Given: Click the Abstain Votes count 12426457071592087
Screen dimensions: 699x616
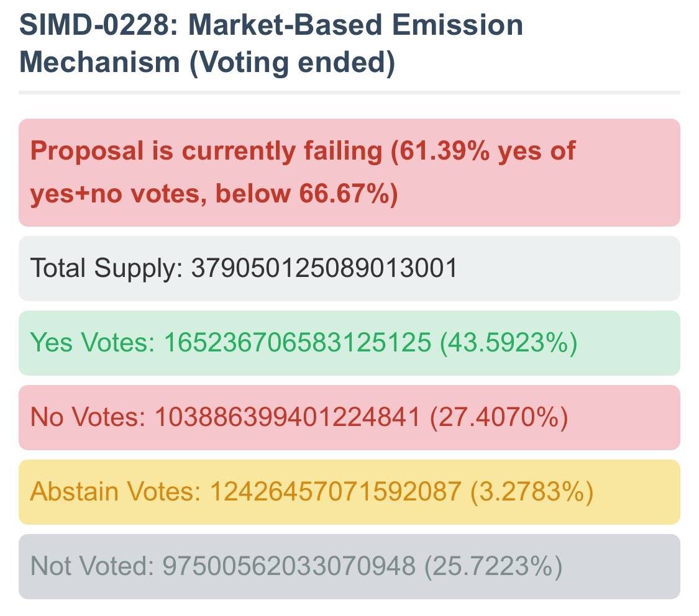Looking at the screenshot, I should (336, 492).
